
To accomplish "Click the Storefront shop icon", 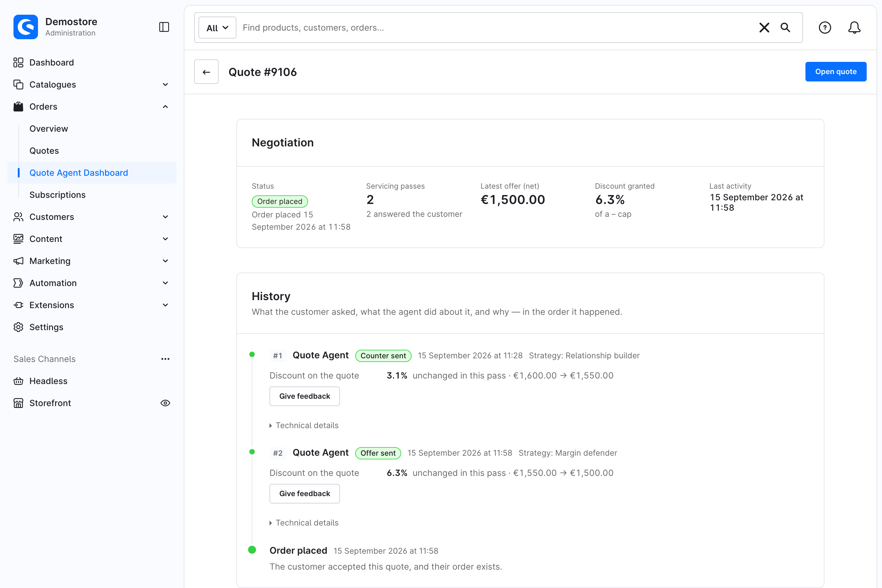I will click(18, 403).
